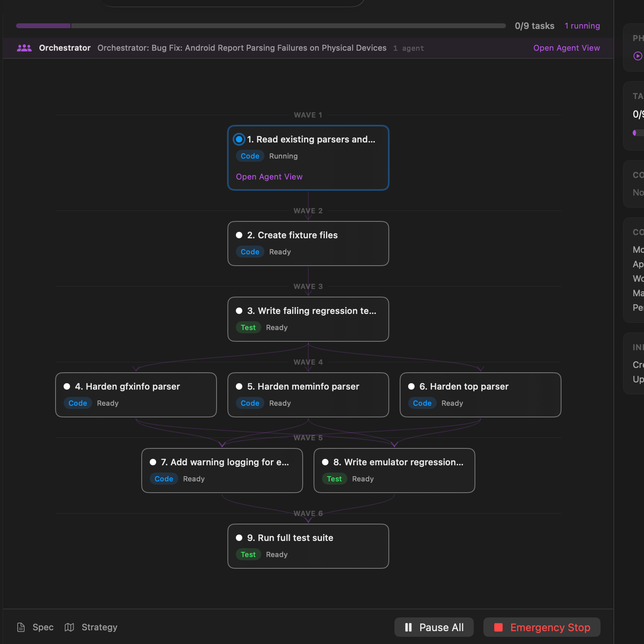The width and height of the screenshot is (644, 644).
Task: Click the Test tag on Write failing regression
Action: pos(248,327)
